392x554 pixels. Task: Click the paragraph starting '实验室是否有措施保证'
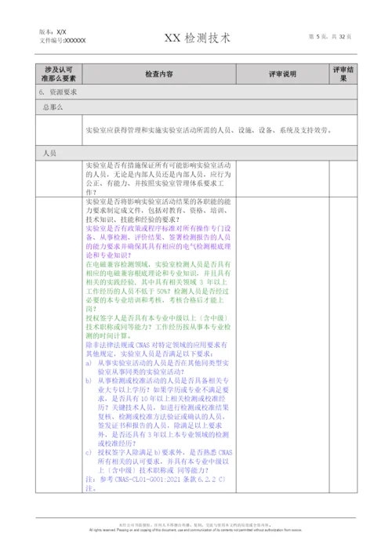[158, 179]
